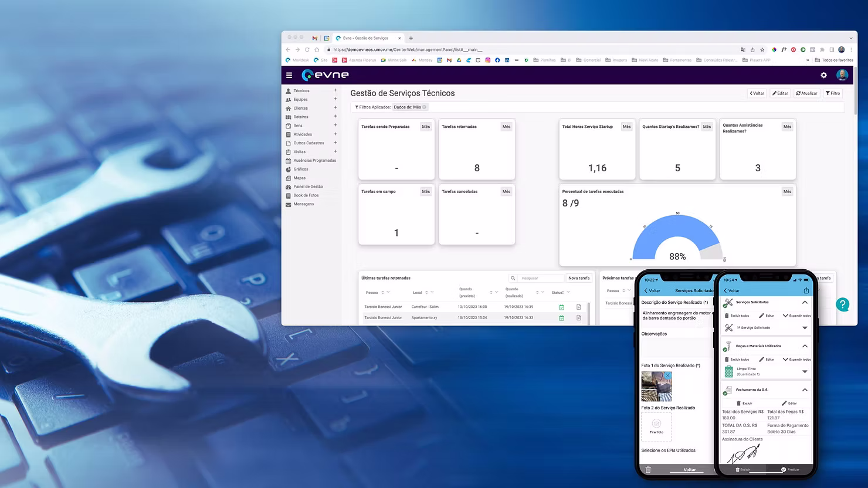Expand the Limpa Tinta item dropdown arrow
Image resolution: width=868 pixels, height=488 pixels.
[x=805, y=371]
